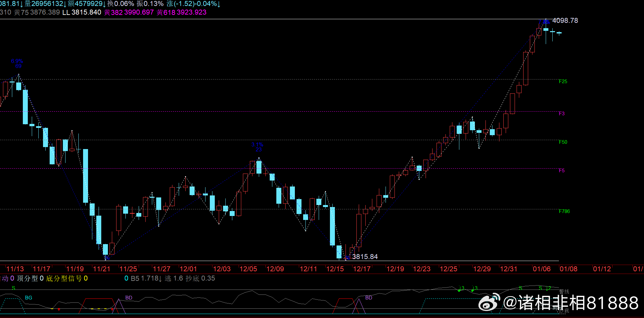
Task: Click the 顶分型 0 indicator label
Action: [30, 279]
